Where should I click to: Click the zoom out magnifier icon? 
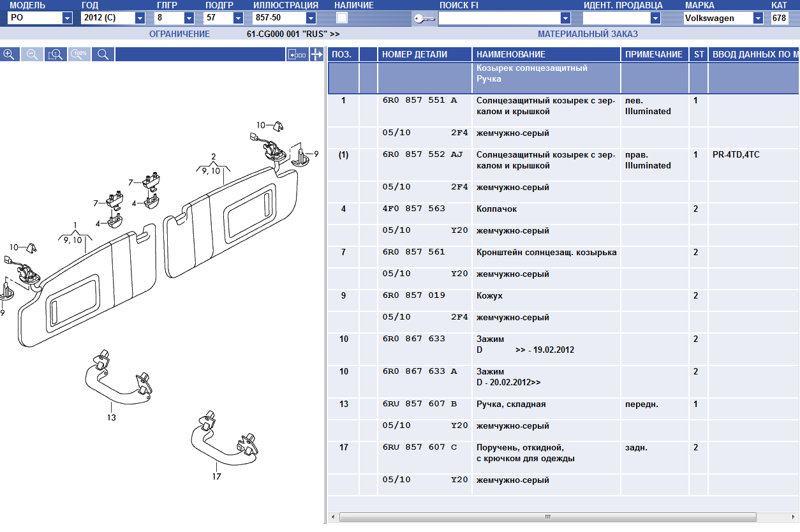[32, 55]
